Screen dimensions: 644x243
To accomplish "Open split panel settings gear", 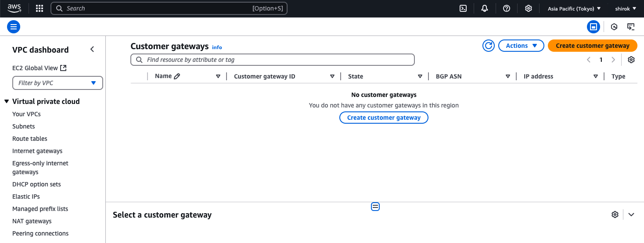I will (615, 214).
